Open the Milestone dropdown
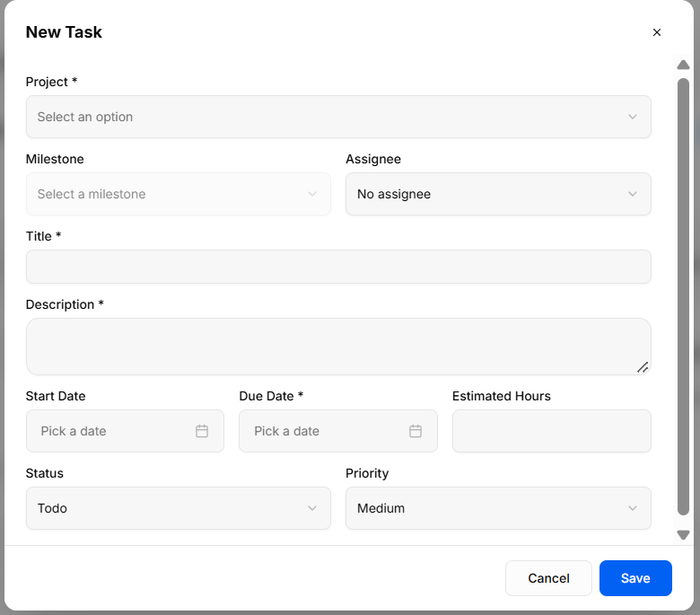700x615 pixels. pyautogui.click(x=178, y=194)
